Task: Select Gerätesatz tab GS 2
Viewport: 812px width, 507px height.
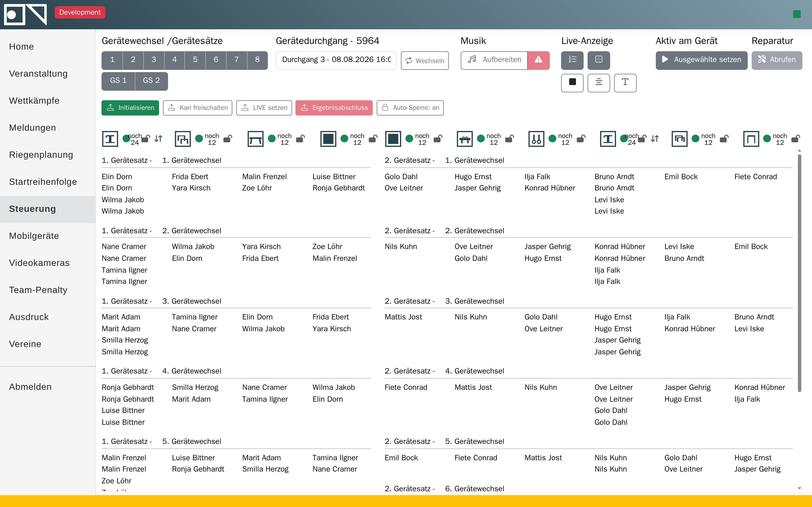Action: pyautogui.click(x=151, y=81)
